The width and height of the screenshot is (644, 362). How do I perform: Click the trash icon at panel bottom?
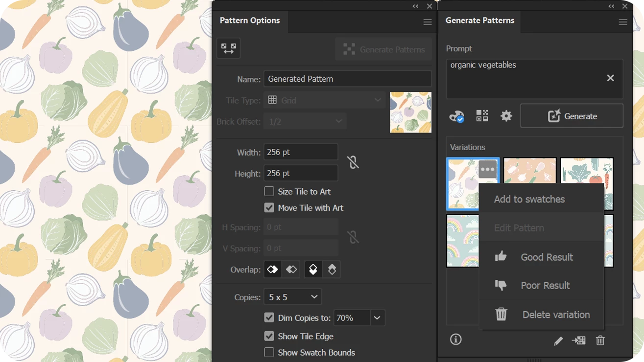tap(600, 340)
